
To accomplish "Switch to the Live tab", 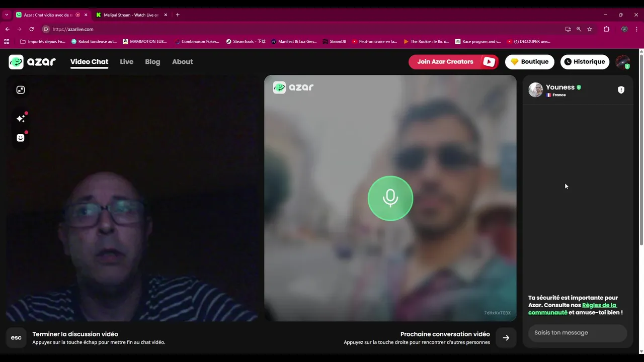I will pyautogui.click(x=126, y=62).
